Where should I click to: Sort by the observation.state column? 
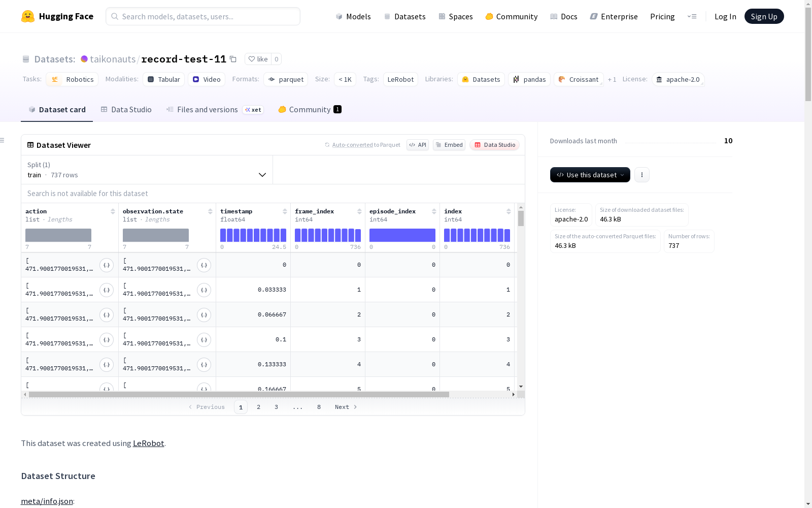tap(210, 211)
